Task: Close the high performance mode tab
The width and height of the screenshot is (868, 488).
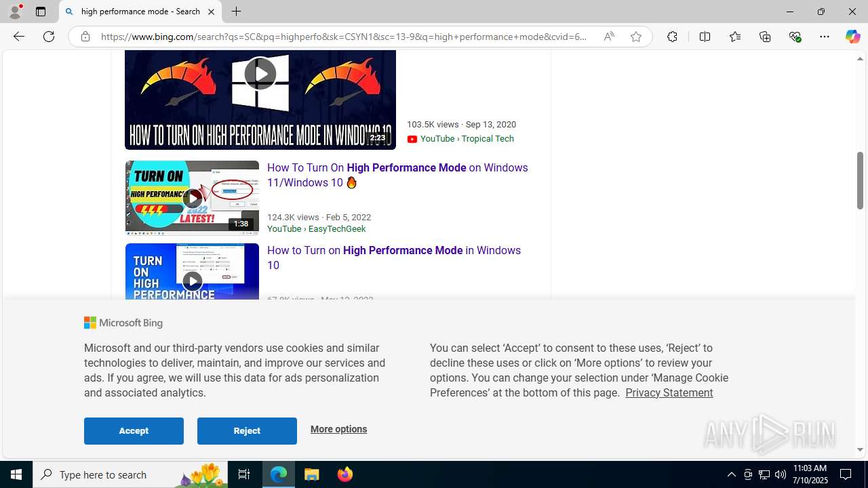Action: pyautogui.click(x=211, y=12)
